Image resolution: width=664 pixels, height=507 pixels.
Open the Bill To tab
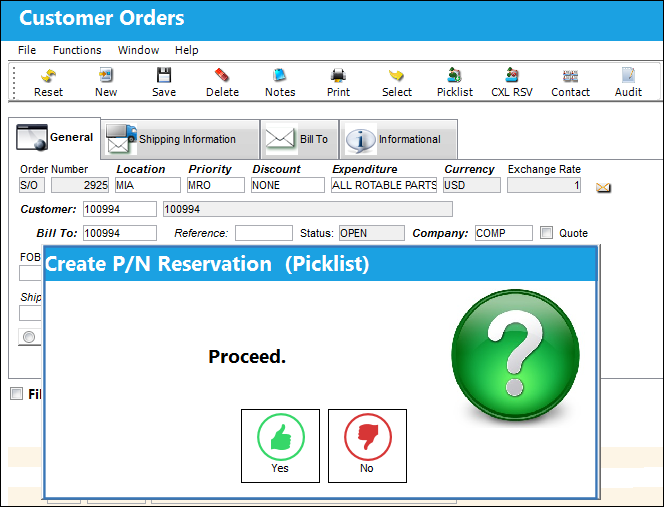coord(299,139)
